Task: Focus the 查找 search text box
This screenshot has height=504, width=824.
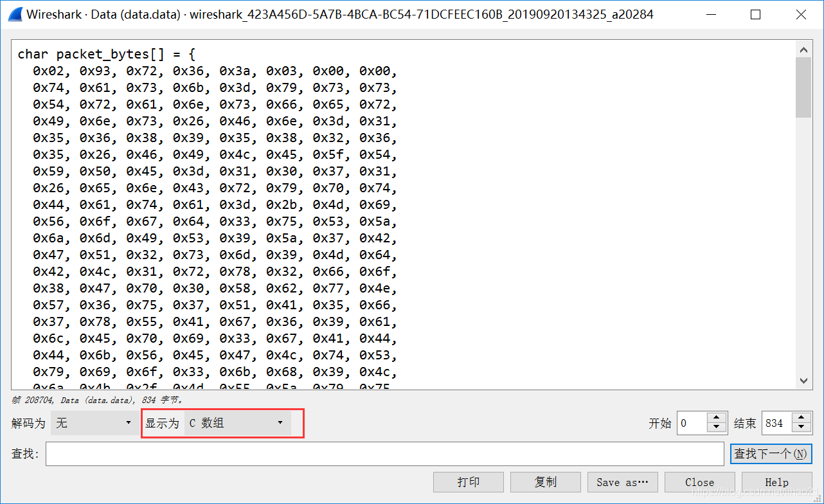Action: (x=384, y=454)
